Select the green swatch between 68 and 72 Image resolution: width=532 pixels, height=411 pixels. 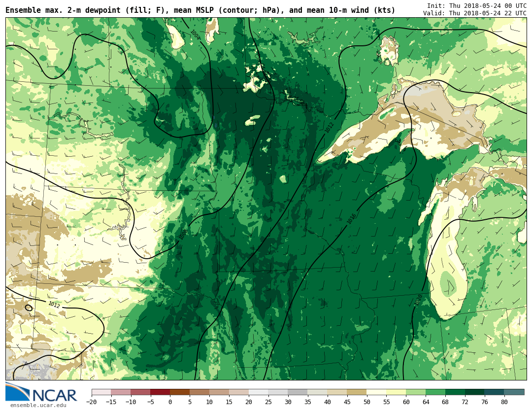click(x=456, y=392)
